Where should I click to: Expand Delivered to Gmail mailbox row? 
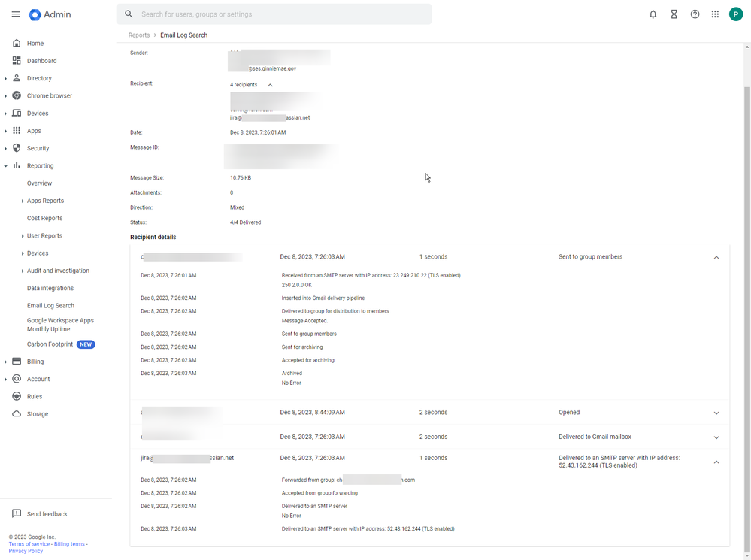(x=716, y=437)
